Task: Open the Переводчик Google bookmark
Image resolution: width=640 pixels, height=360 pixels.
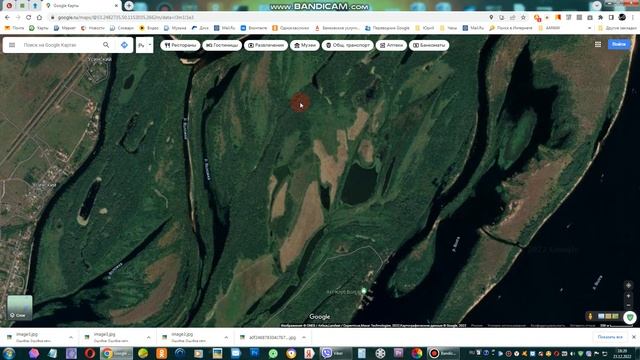Action: [x=387, y=28]
